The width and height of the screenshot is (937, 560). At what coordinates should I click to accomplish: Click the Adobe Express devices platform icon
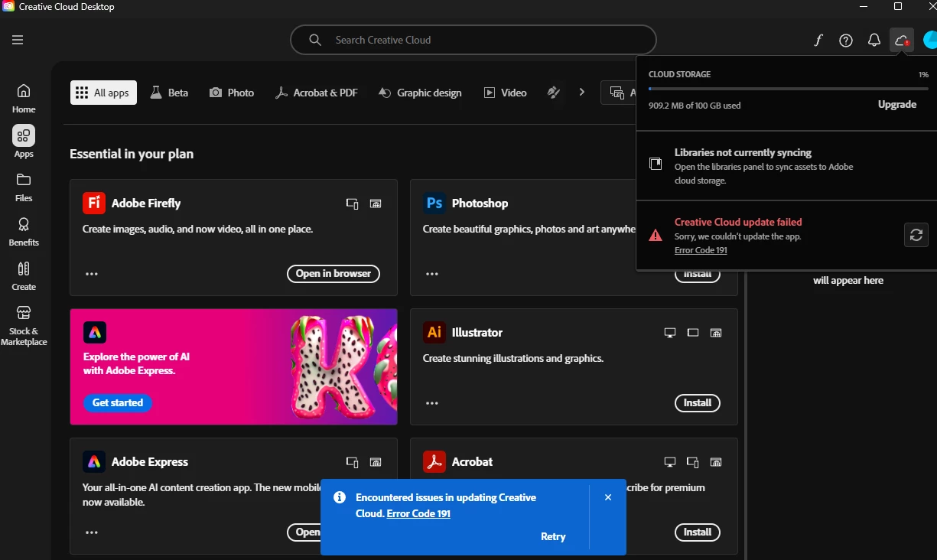(x=353, y=462)
